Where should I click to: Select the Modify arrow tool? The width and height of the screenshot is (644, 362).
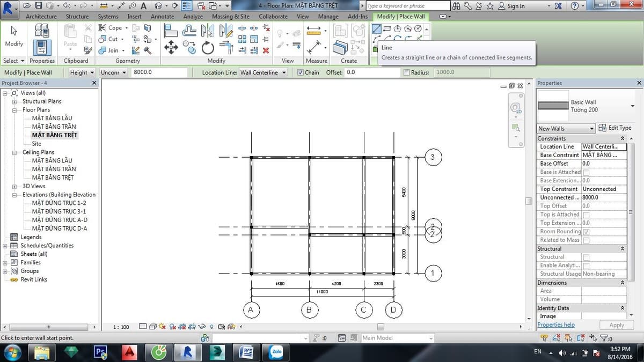14,36
